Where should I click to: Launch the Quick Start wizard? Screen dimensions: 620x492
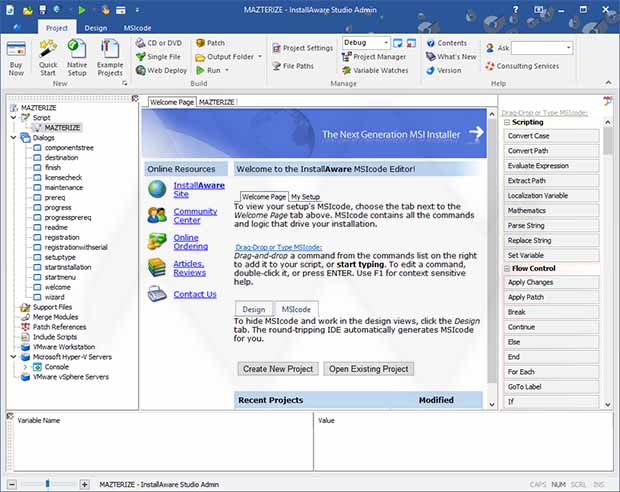[x=48, y=58]
